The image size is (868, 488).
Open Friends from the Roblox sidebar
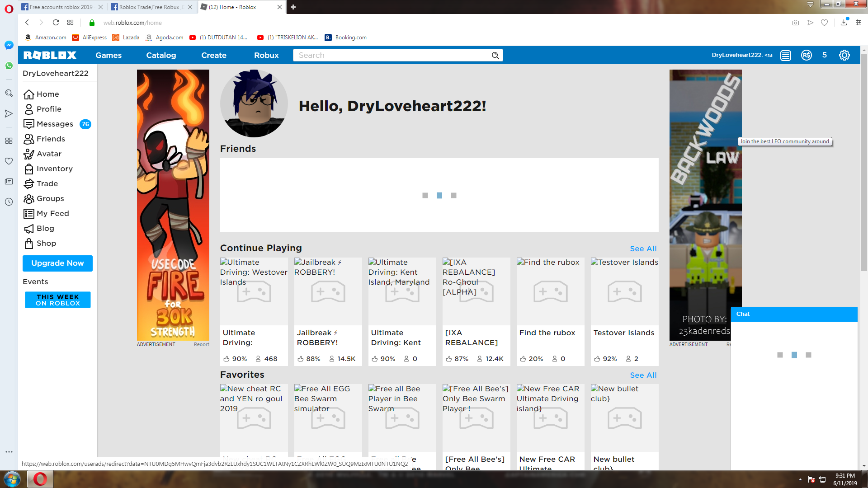[x=44, y=139]
